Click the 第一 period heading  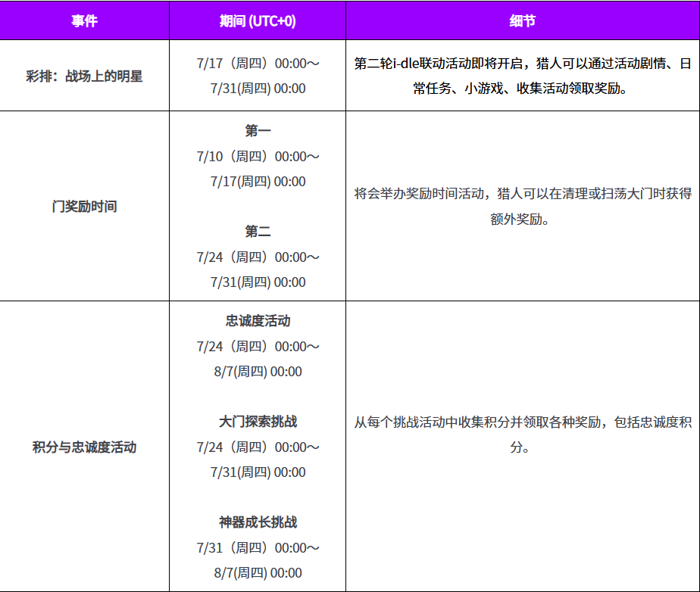pyautogui.click(x=258, y=131)
